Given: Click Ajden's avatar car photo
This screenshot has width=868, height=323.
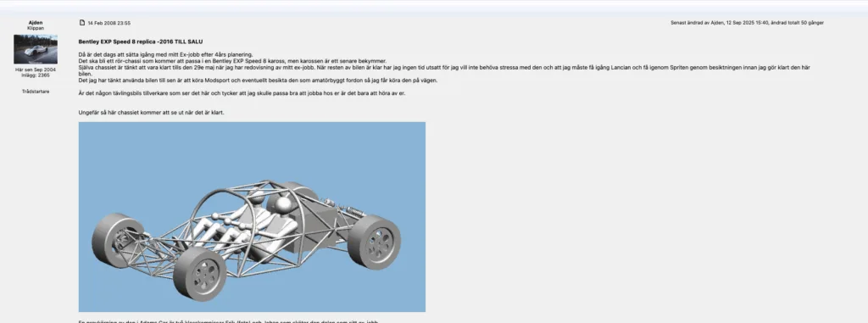Looking at the screenshot, I should tap(36, 49).
